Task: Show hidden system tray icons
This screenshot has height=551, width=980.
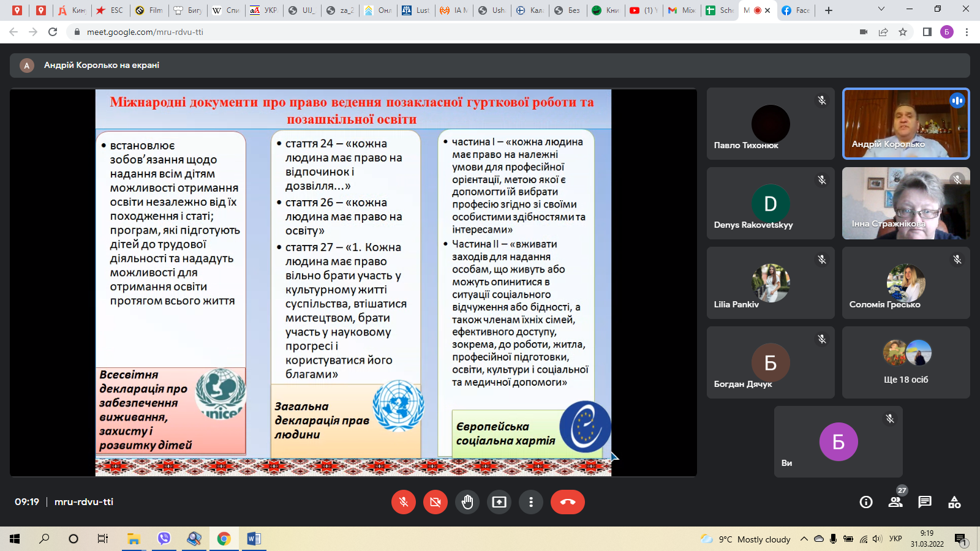Action: pyautogui.click(x=804, y=539)
